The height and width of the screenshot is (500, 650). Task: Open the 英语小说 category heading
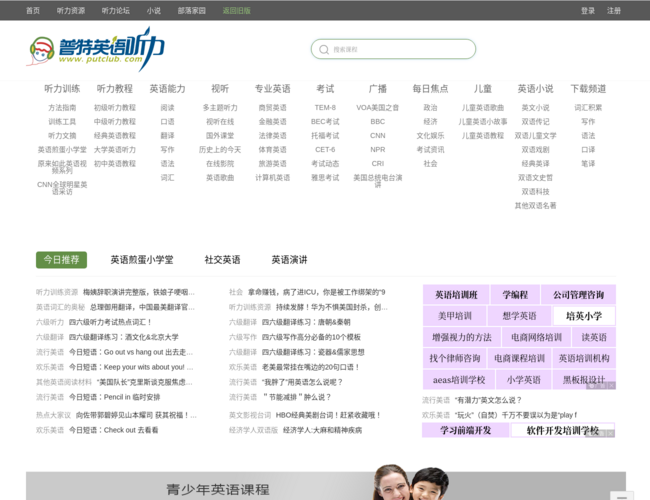coord(535,89)
